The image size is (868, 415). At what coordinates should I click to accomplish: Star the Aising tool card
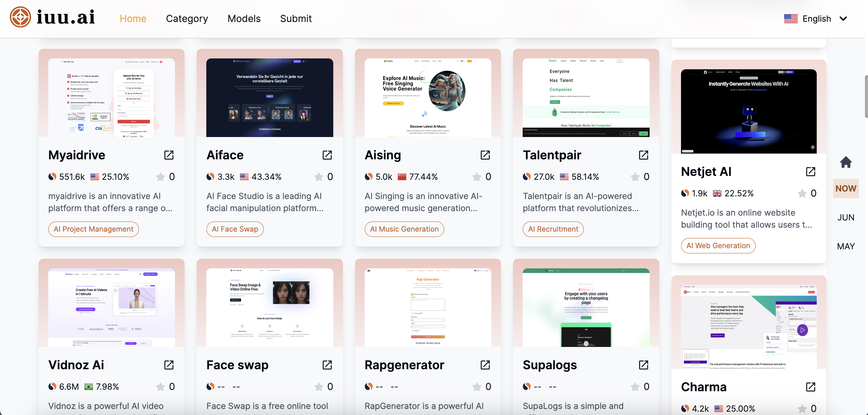pos(477,177)
